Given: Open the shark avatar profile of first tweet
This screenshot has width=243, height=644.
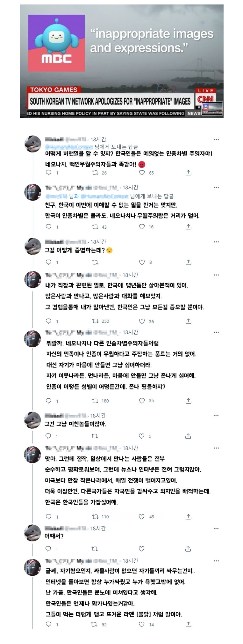Looking at the screenshot, I should click(33, 144).
